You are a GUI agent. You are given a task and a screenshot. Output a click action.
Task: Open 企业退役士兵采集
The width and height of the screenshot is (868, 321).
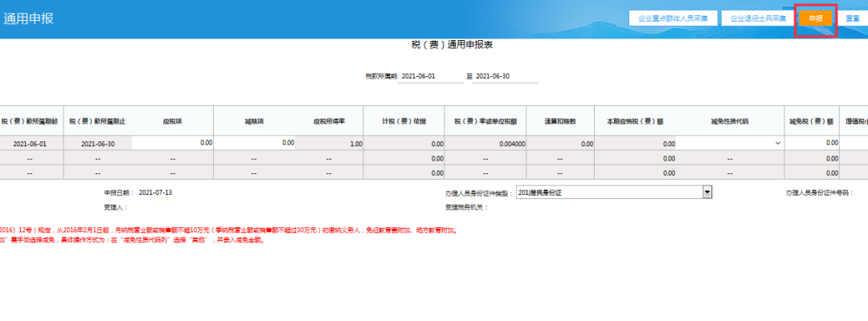758,18
